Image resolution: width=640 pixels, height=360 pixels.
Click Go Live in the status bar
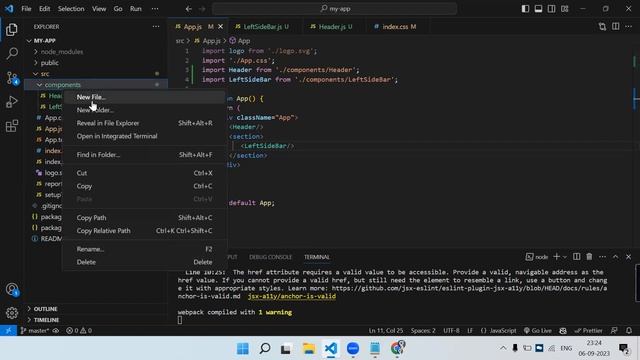point(538,331)
